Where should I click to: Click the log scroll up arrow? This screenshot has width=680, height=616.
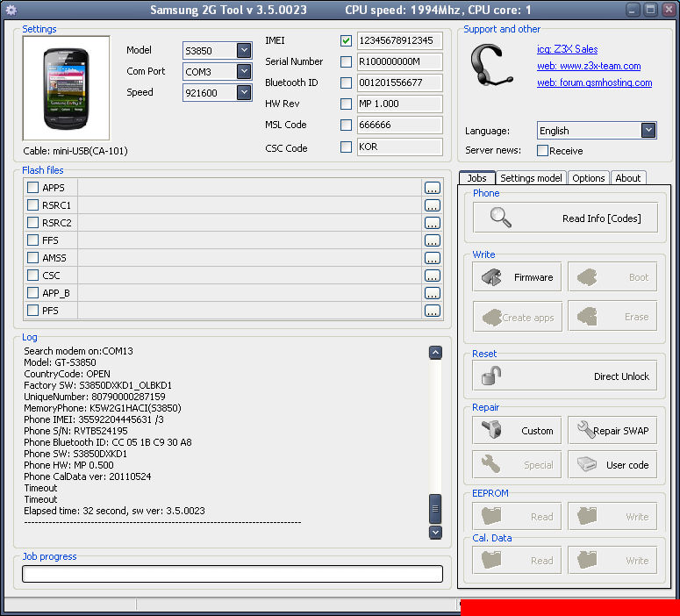(435, 353)
